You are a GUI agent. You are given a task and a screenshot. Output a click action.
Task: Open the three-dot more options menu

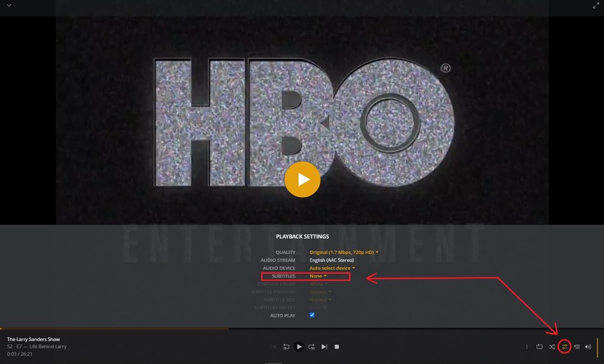click(526, 347)
